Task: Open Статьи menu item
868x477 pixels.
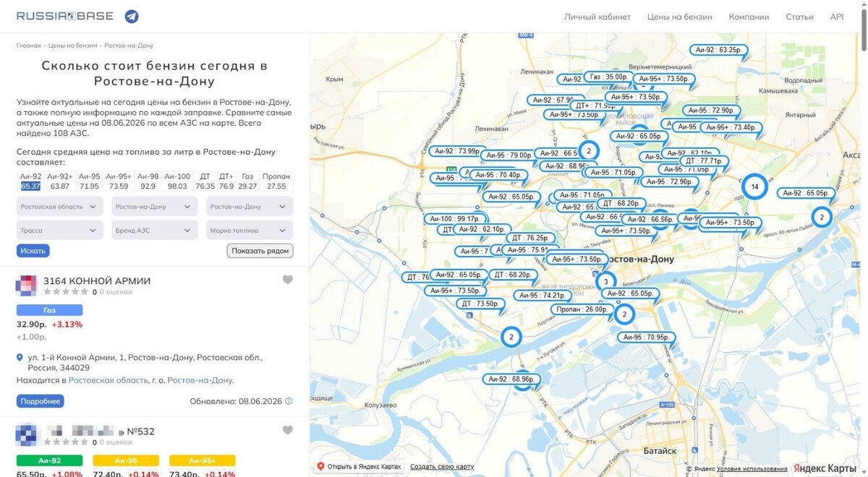Action: tap(799, 17)
